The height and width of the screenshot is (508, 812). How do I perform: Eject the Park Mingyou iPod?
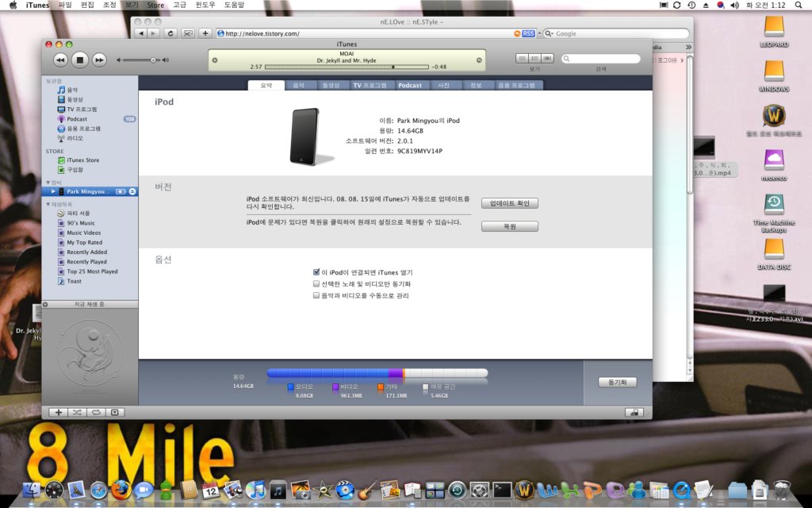pyautogui.click(x=132, y=192)
